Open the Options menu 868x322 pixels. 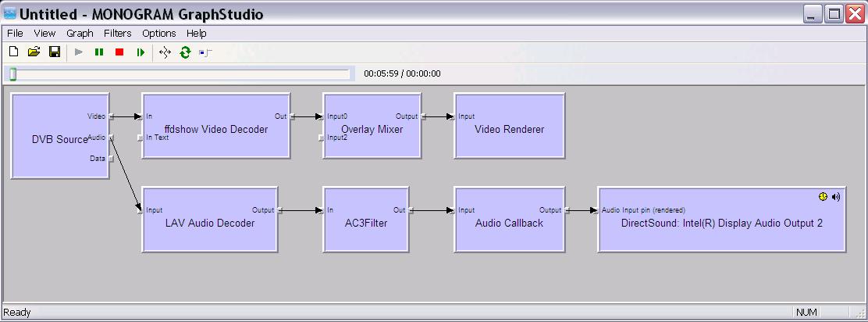158,34
